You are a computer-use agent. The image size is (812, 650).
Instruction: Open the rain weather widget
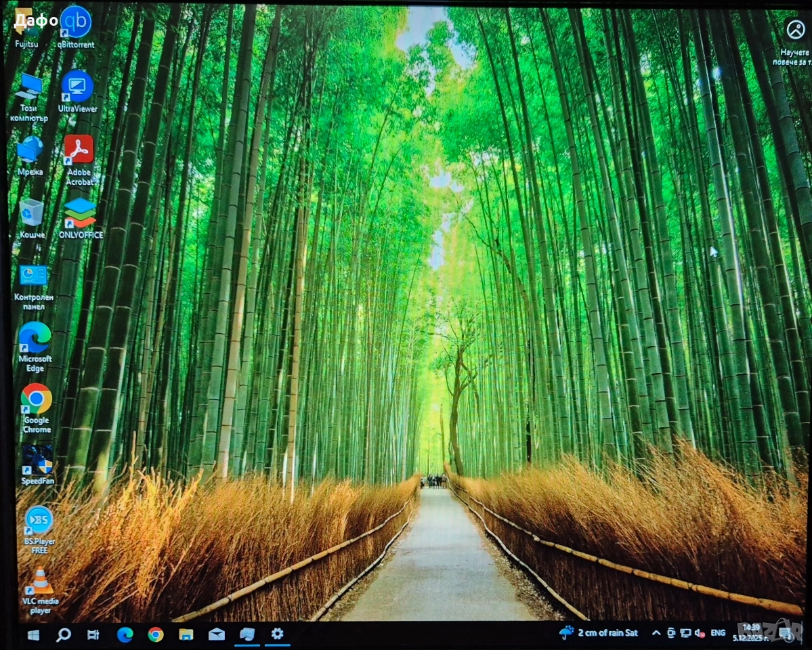tap(599, 633)
